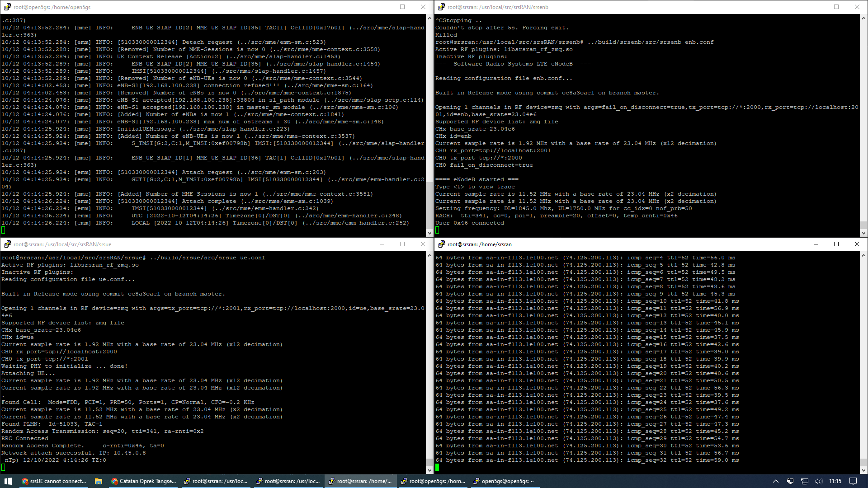Screen dimensions: 868x488
Task: Show hidden system tray icons
Action: click(x=776, y=481)
